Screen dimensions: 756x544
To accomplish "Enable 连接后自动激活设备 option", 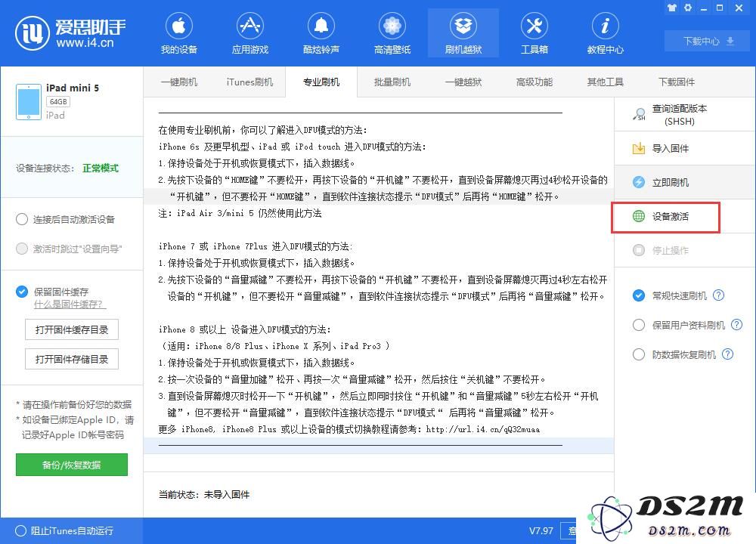I will pyautogui.click(x=22, y=219).
